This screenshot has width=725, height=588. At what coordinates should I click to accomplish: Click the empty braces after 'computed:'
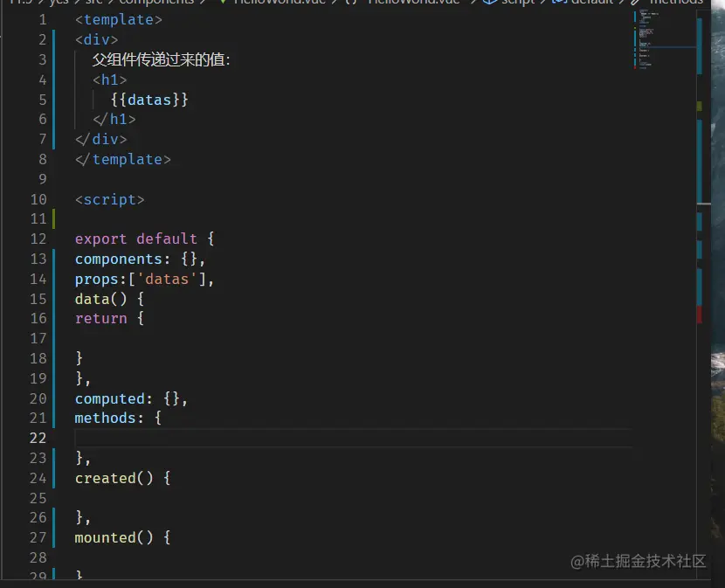coord(171,398)
